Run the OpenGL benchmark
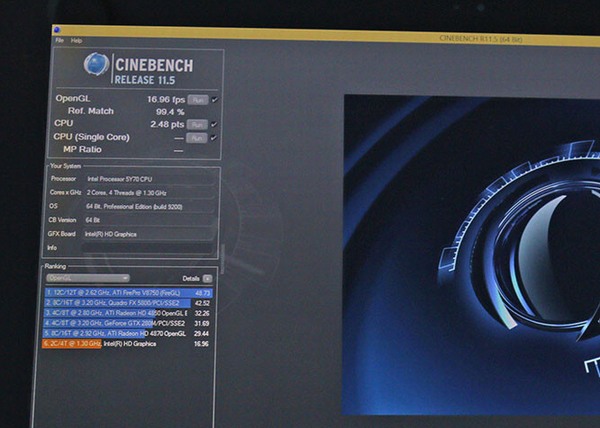This screenshot has width=600, height=428. [197, 100]
